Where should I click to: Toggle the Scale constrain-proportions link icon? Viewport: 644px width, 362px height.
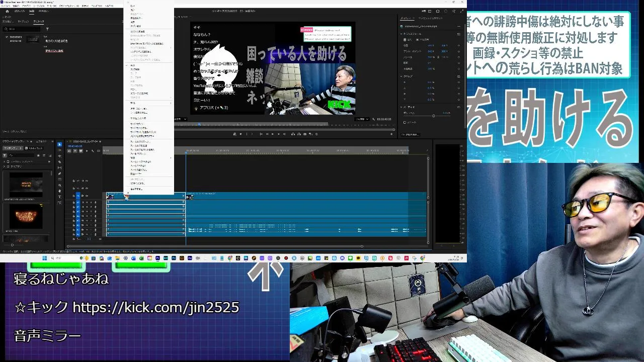click(x=438, y=57)
